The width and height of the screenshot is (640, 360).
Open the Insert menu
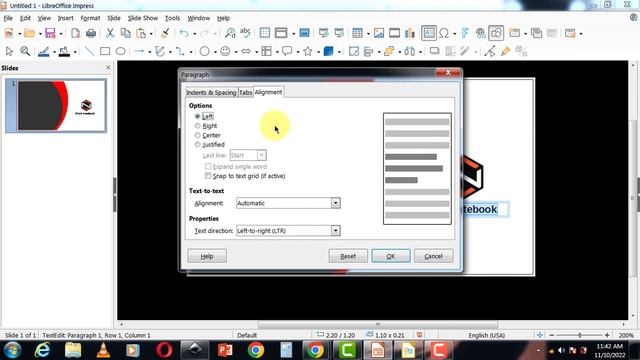65,18
